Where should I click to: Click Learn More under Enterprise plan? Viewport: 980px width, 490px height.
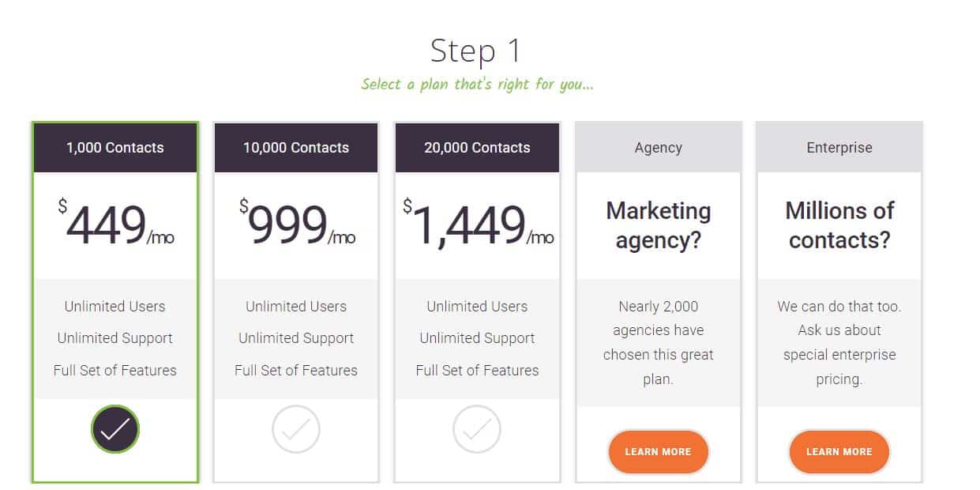pyautogui.click(x=839, y=452)
